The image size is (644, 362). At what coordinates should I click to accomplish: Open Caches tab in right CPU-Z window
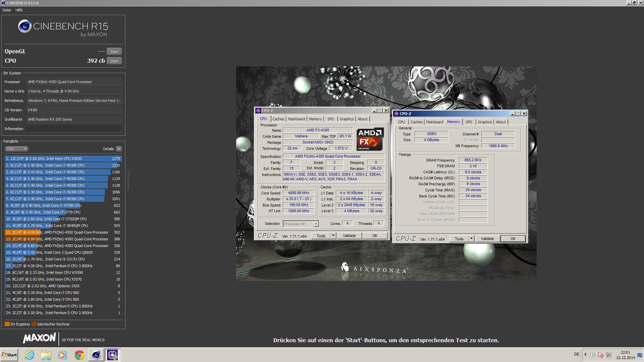(416, 122)
